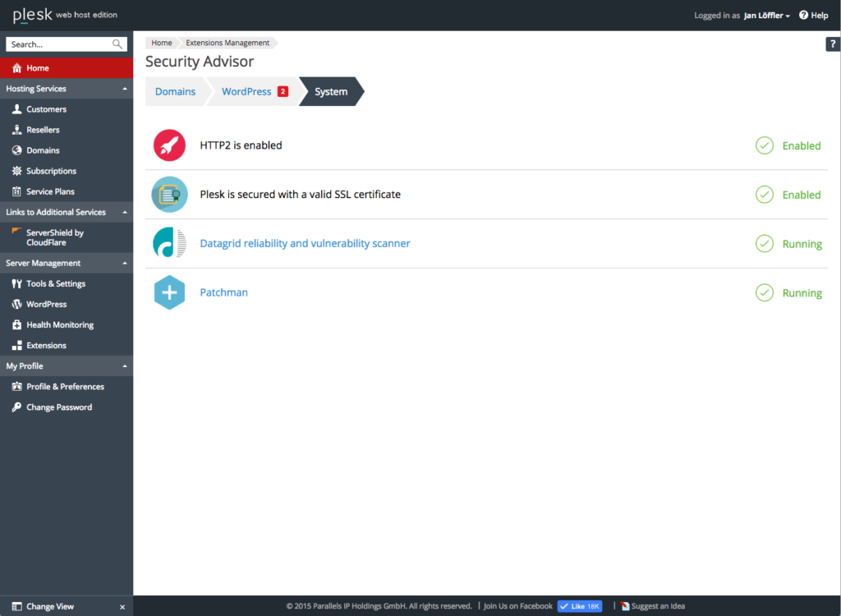Go to Home in sidebar menu
The image size is (841, 616).
click(67, 67)
